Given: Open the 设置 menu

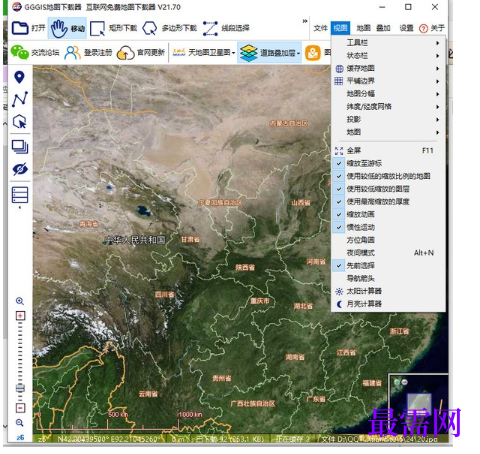Looking at the screenshot, I should [x=406, y=28].
